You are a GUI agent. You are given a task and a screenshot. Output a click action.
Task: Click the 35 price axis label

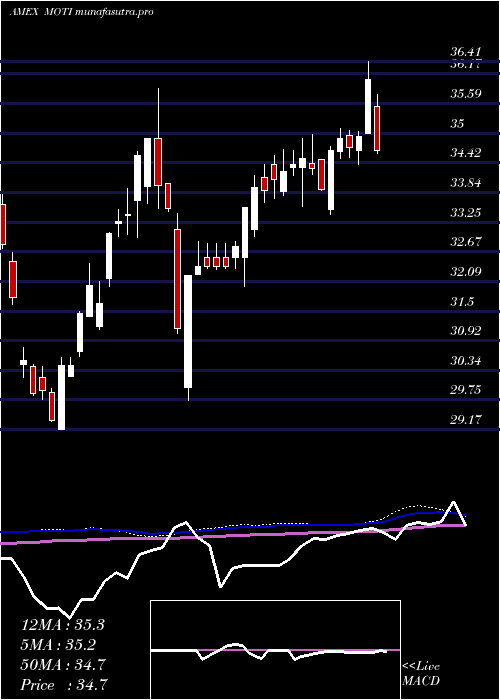tap(458, 124)
